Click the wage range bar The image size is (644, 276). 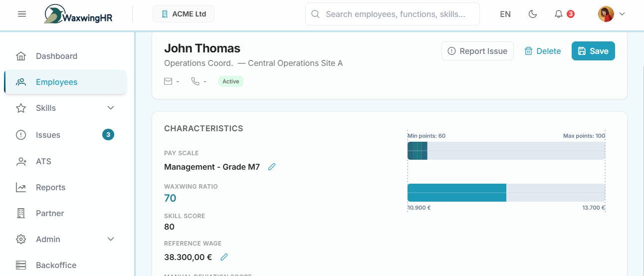pos(506,193)
